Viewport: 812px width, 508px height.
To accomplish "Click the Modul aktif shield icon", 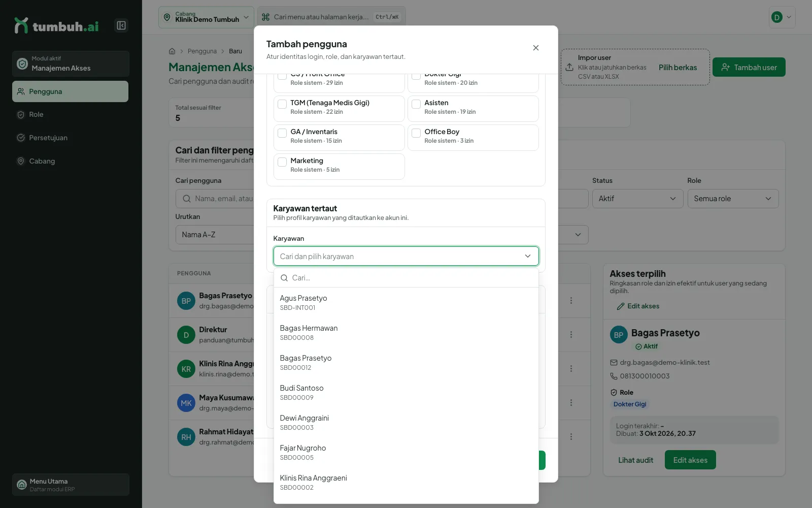I will [x=22, y=63].
